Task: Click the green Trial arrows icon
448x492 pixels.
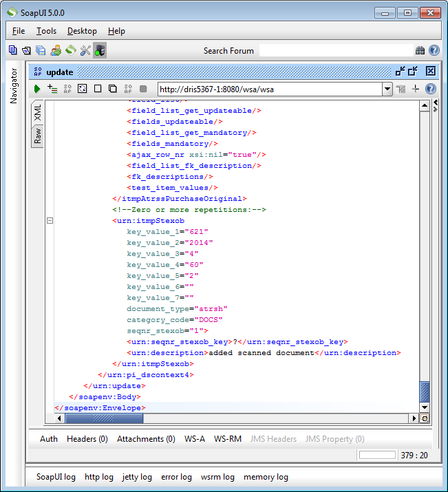Action: pyautogui.click(x=71, y=50)
